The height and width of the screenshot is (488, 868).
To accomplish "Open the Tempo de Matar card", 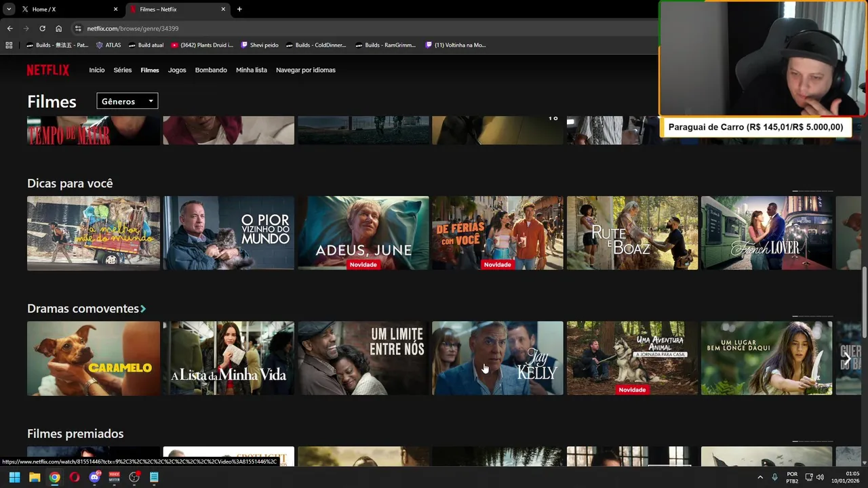I will (x=94, y=130).
